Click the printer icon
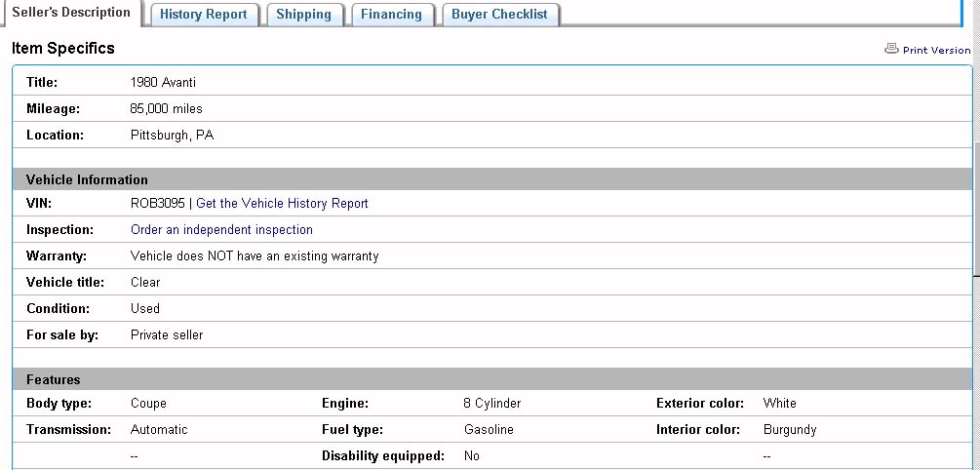This screenshot has width=980, height=470. [x=891, y=49]
